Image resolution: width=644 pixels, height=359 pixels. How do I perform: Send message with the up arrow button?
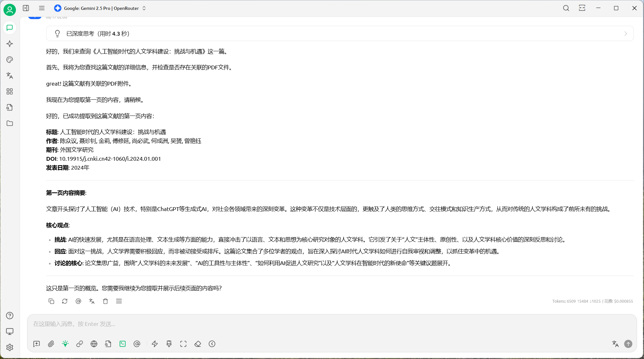click(628, 344)
